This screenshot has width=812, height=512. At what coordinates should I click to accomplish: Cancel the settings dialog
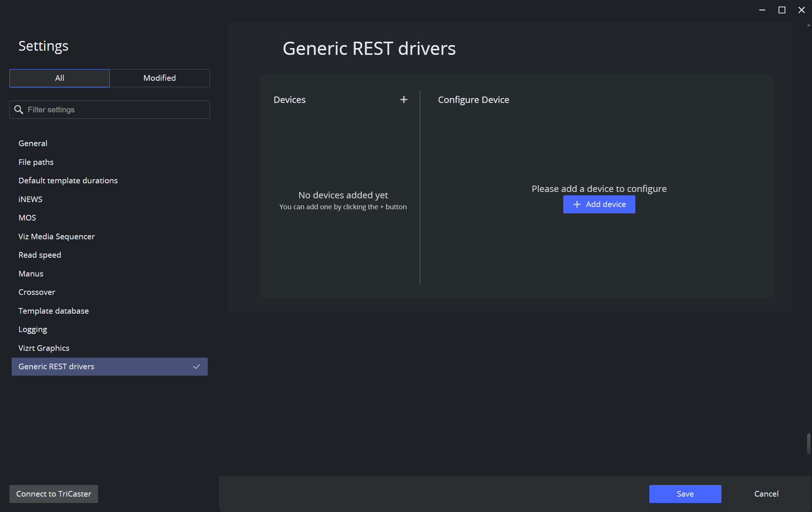click(766, 494)
